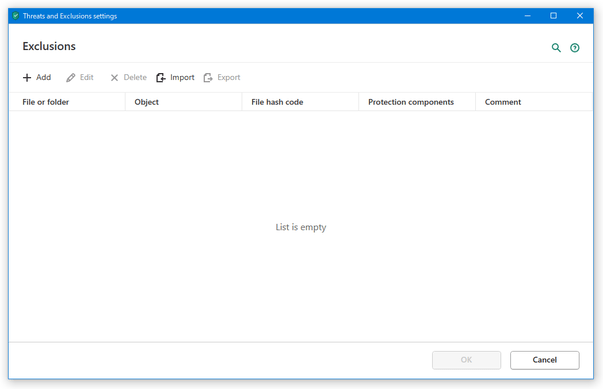Select the Export toolbar label
Screen dimensions: 603x389
click(229, 78)
